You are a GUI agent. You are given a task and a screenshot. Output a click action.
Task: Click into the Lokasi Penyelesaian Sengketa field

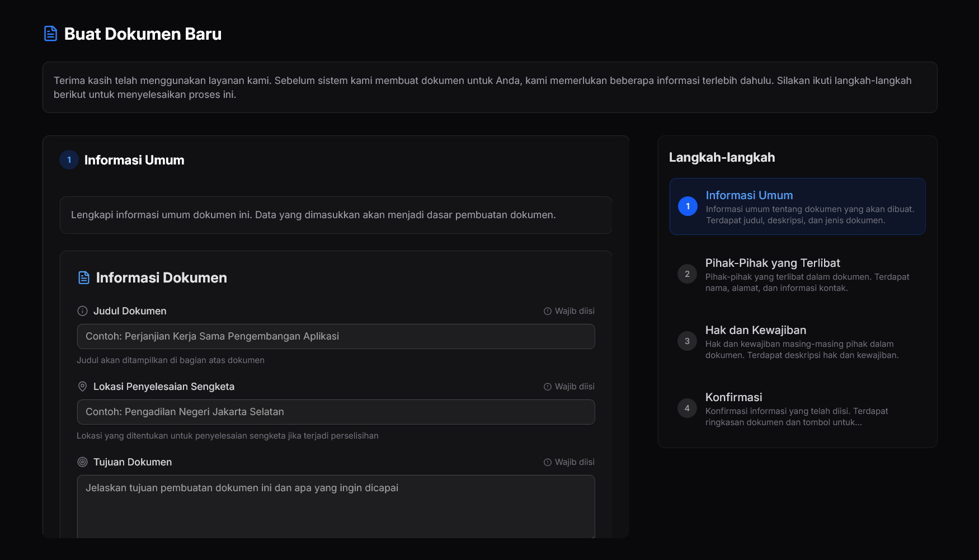[336, 412]
